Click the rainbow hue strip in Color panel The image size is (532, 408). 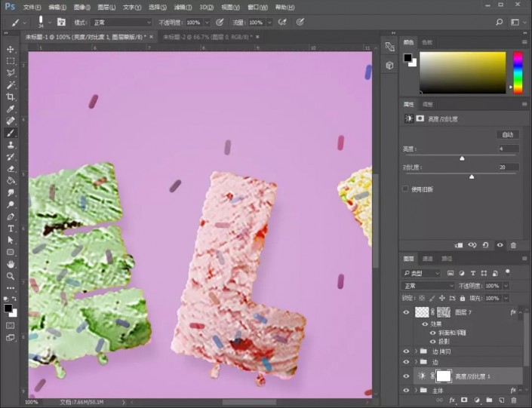pyautogui.click(x=518, y=72)
